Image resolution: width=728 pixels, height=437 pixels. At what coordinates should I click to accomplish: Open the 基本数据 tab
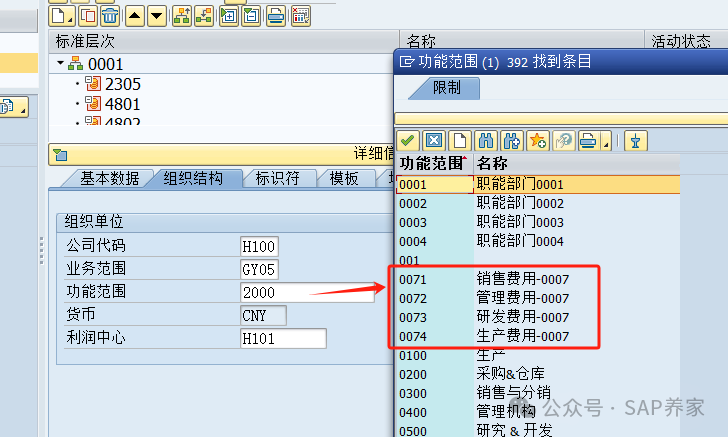pos(109,178)
